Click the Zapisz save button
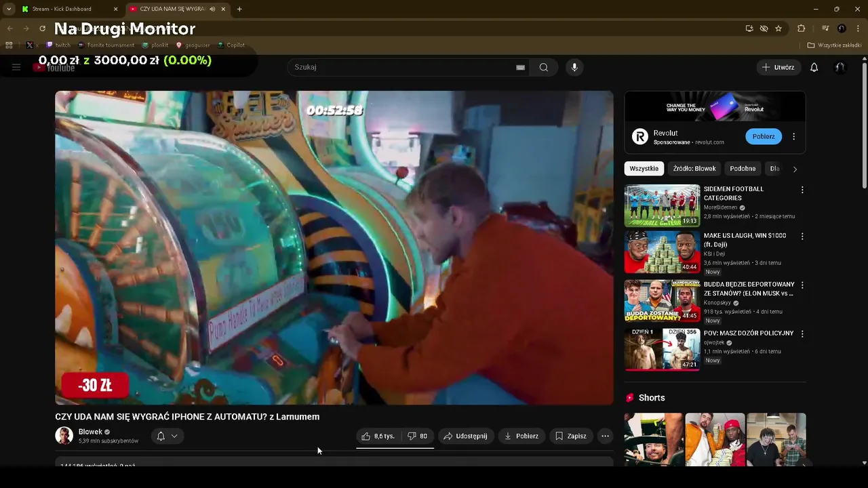 point(570,436)
